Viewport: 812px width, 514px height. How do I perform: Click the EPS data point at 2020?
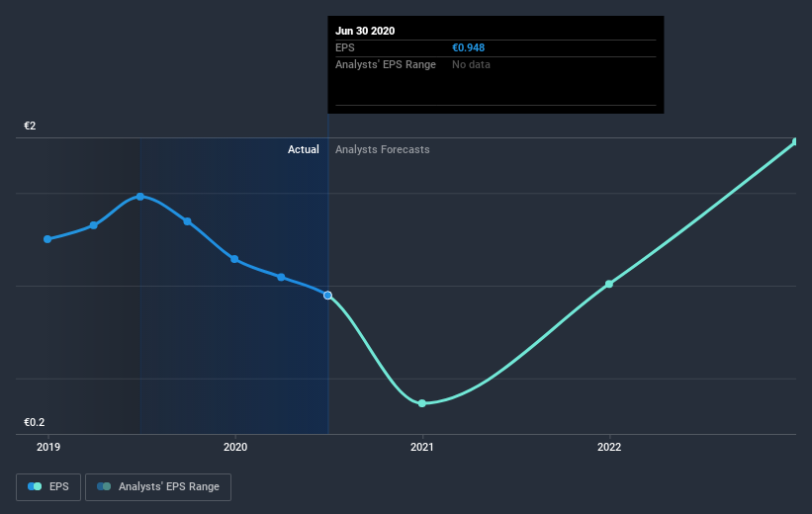[x=234, y=259]
